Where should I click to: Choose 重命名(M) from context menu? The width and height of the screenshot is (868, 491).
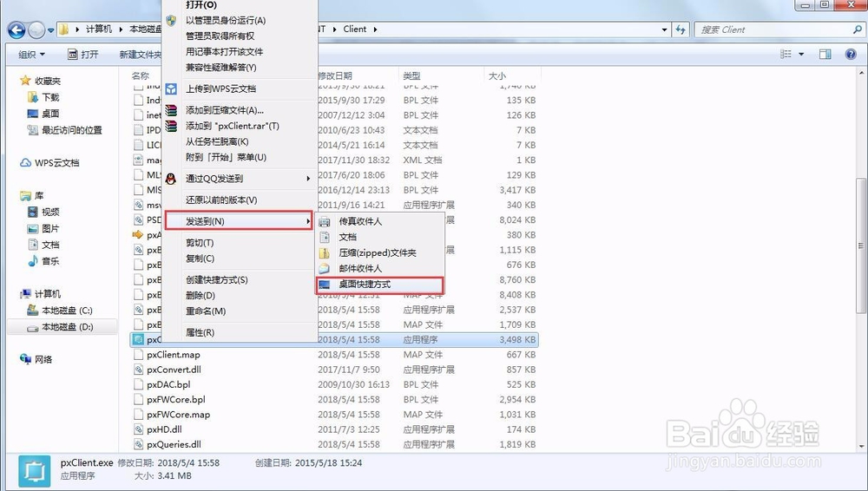pos(240,311)
